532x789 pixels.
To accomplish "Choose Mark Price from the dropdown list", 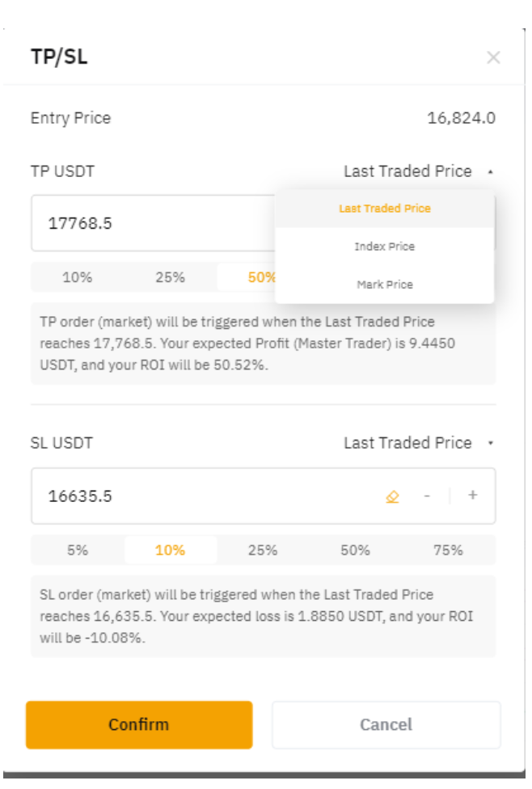I will 384,285.
